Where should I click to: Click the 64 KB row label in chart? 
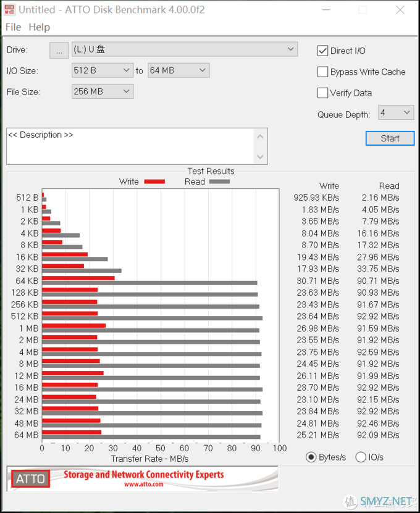[x=27, y=281]
